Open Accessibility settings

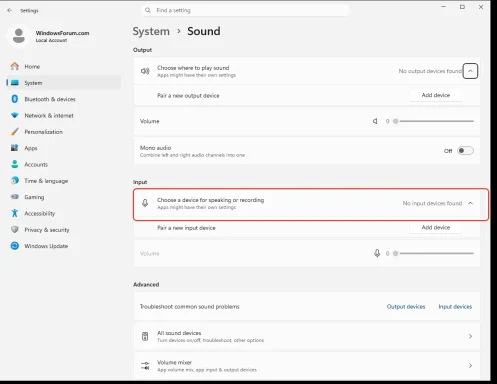tap(63, 213)
